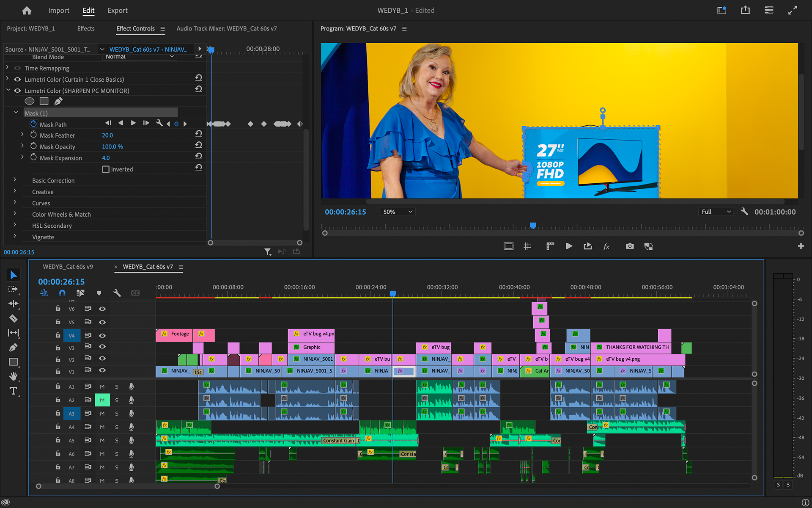This screenshot has height=508, width=812.
Task: Toggle timeline Snap magnet icon
Action: click(x=62, y=293)
